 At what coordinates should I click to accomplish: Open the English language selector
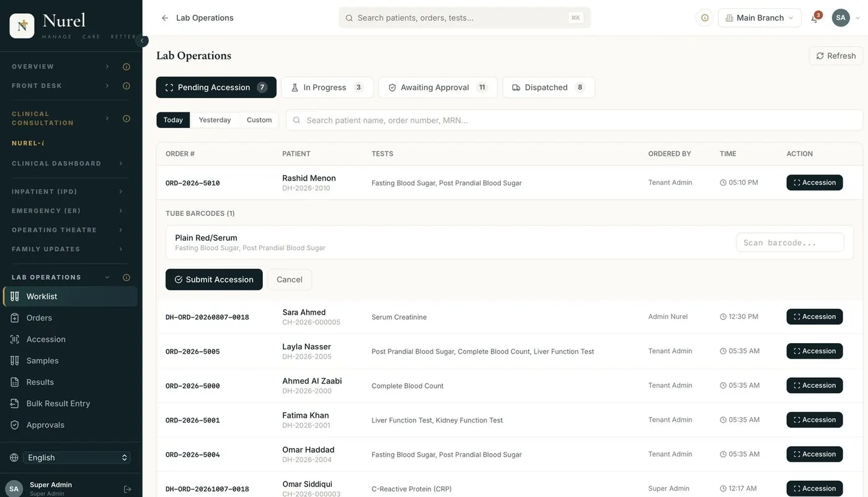pyautogui.click(x=77, y=457)
